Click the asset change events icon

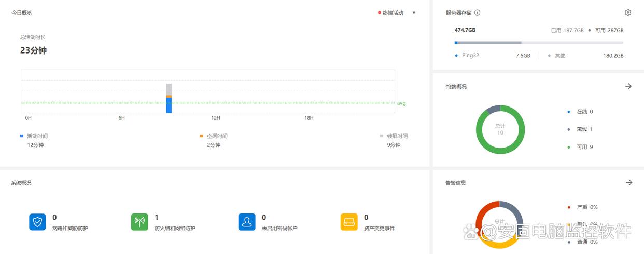coord(349,222)
